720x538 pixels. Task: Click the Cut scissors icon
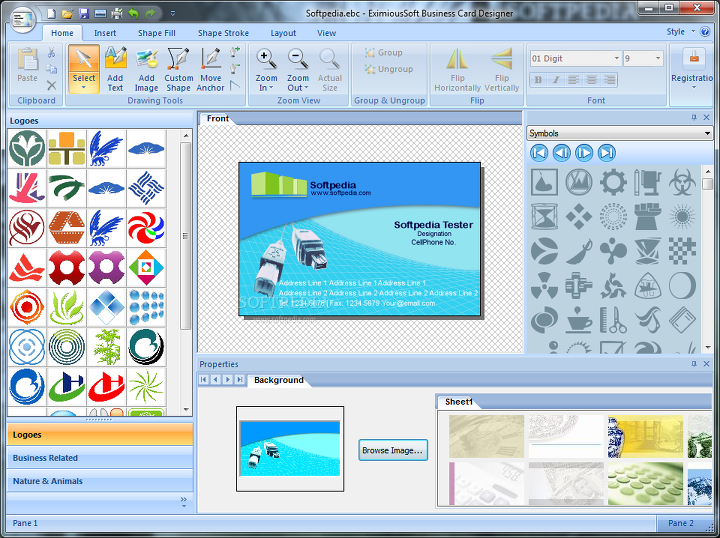click(51, 53)
